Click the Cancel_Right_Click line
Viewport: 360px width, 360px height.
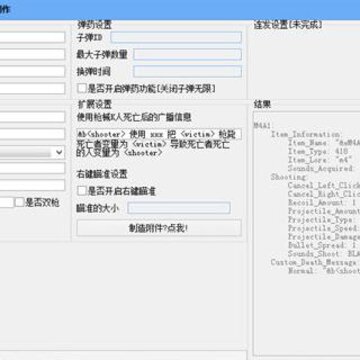tap(324, 194)
